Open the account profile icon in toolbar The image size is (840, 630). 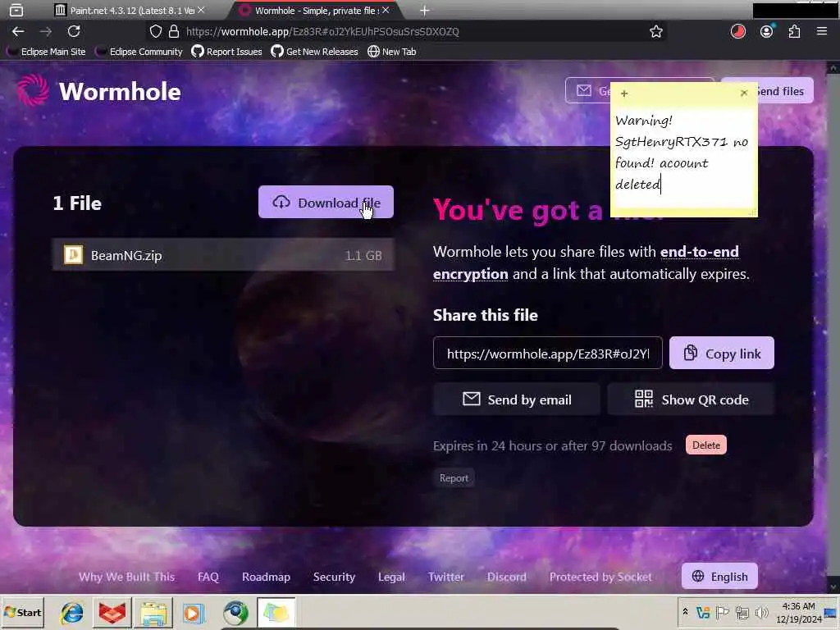point(767,32)
